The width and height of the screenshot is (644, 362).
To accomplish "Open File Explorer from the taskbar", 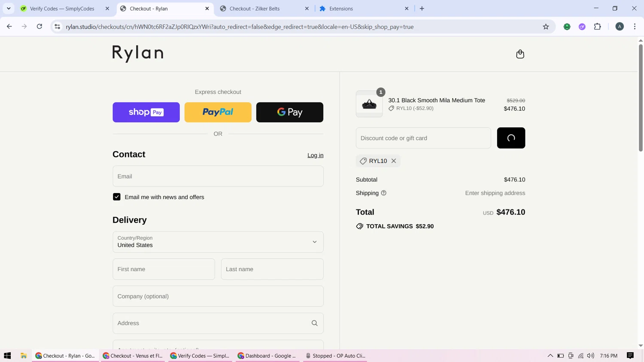I will pos(24,356).
